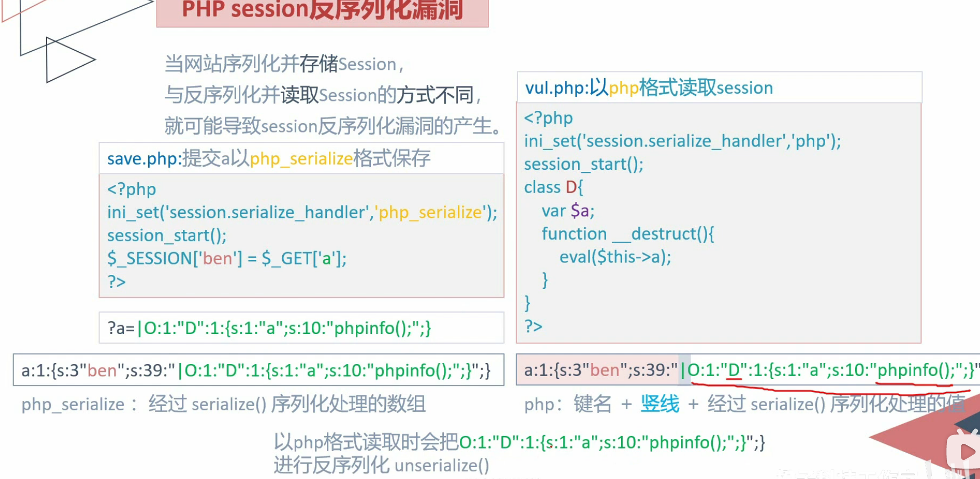Click the blue 竖线 text
The image size is (980, 479).
point(659,404)
